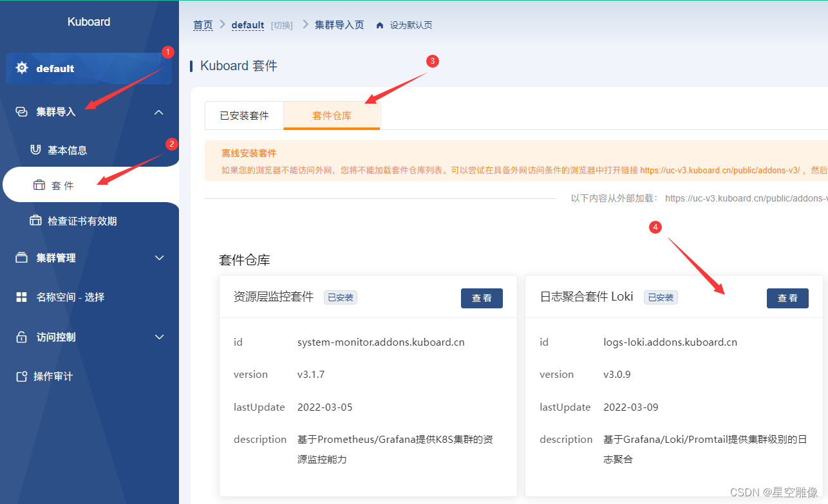Image resolution: width=828 pixels, height=504 pixels.
Task: Switch to the 已安装套件 tab
Action: (244, 116)
